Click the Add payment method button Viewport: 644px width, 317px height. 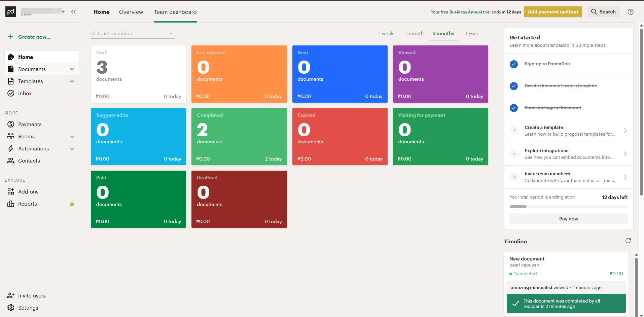point(552,12)
